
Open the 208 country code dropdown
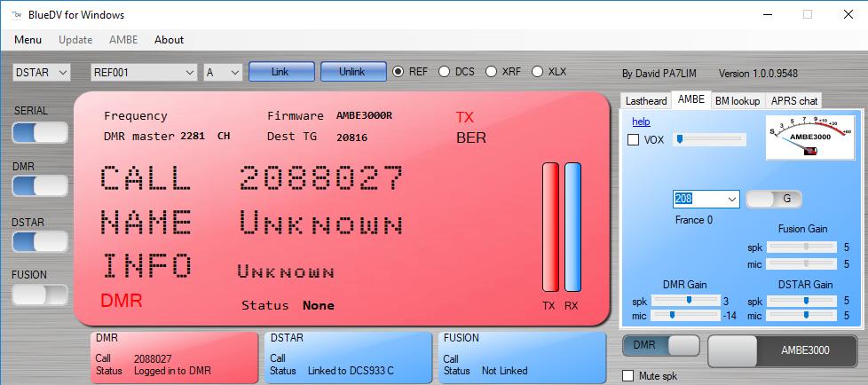(706, 199)
